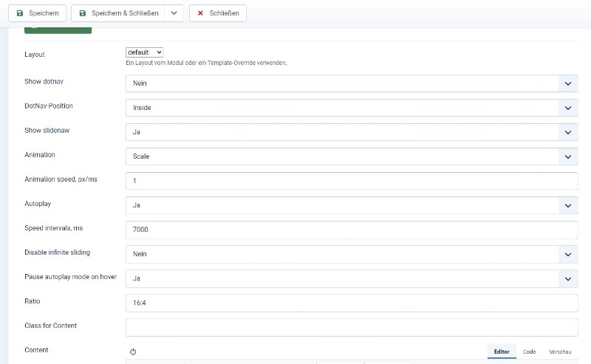Viewport: 591px width, 364px height.
Task: Select the Class for Content field
Action: coord(351,327)
